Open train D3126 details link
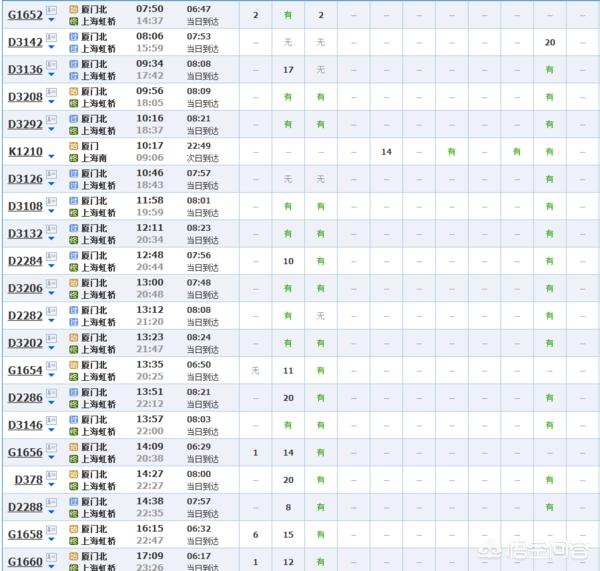 click(25, 179)
